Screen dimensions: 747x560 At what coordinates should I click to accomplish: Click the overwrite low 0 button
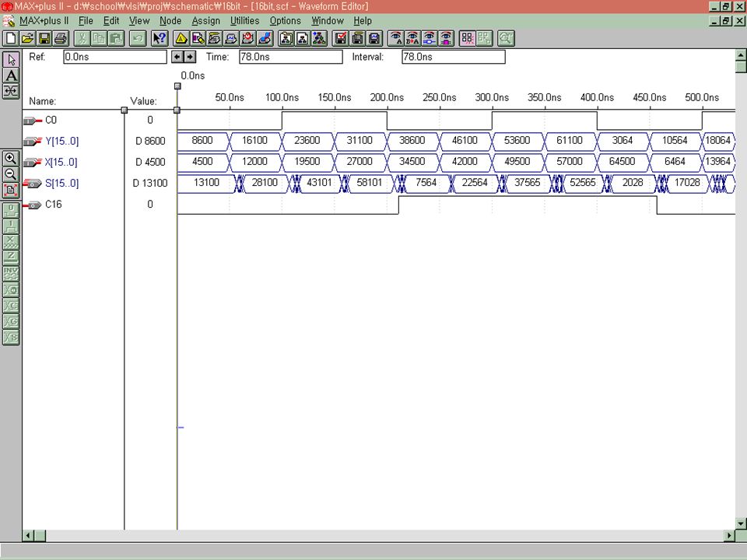point(11,209)
